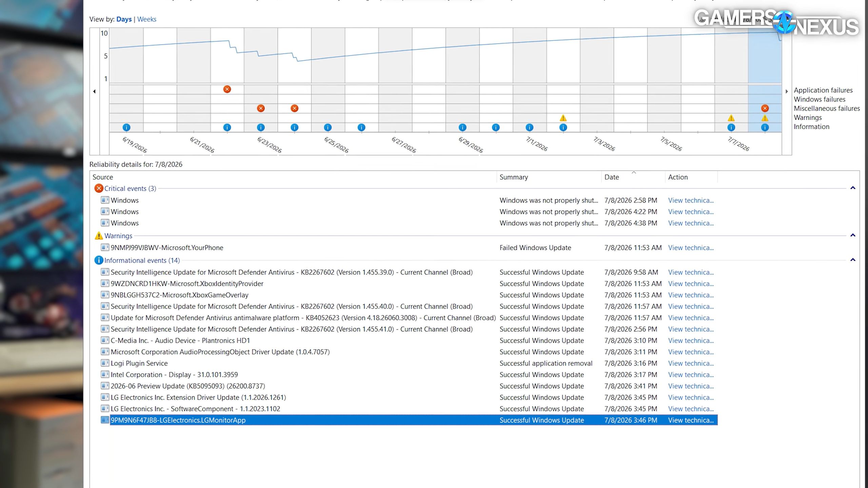Viewport: 868px width, 488px height.
Task: View technical details for the failed YourPhone update
Action: (x=691, y=248)
